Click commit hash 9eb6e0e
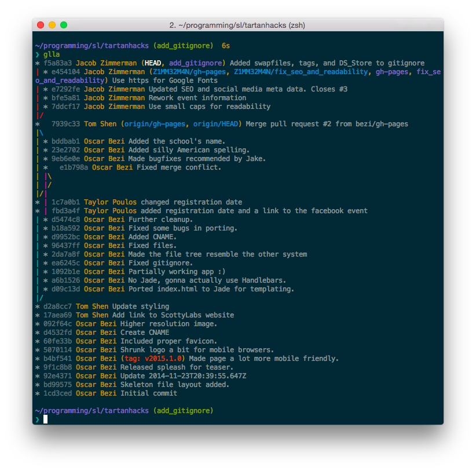476x471 pixels. coord(66,159)
